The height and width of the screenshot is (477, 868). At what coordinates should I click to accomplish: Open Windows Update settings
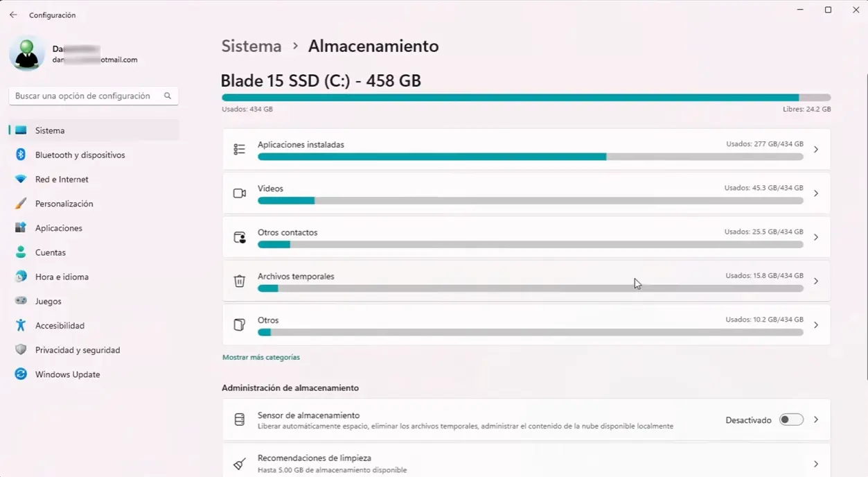click(67, 374)
